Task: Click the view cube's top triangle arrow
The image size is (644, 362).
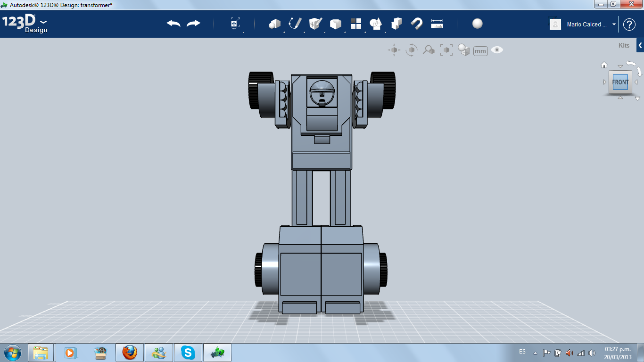Action: pos(620,66)
